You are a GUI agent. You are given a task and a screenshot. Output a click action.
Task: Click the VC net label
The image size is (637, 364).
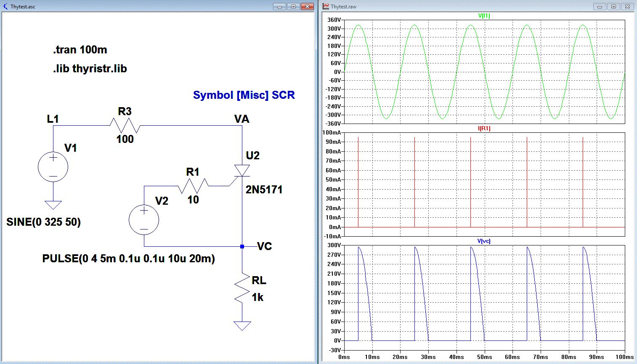click(x=264, y=246)
